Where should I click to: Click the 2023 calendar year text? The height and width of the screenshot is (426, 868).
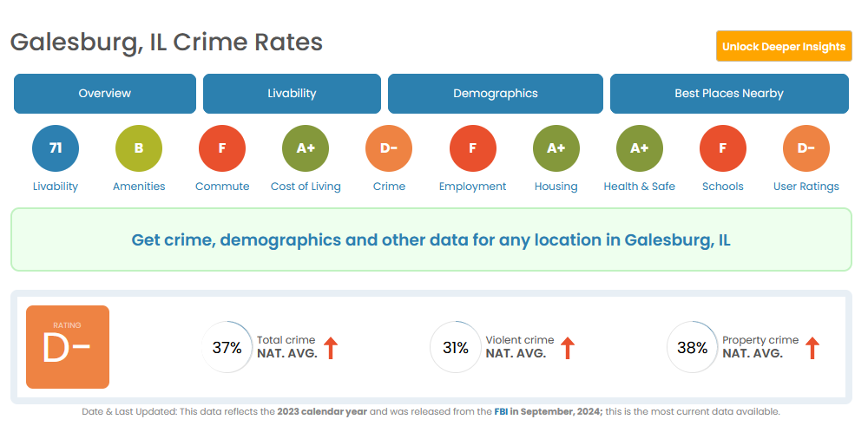(x=322, y=411)
